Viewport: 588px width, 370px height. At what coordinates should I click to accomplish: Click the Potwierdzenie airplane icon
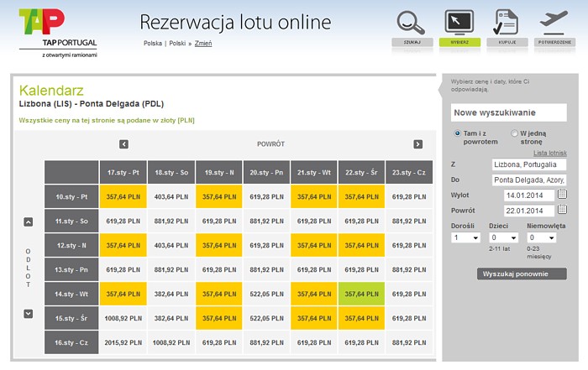tap(554, 22)
